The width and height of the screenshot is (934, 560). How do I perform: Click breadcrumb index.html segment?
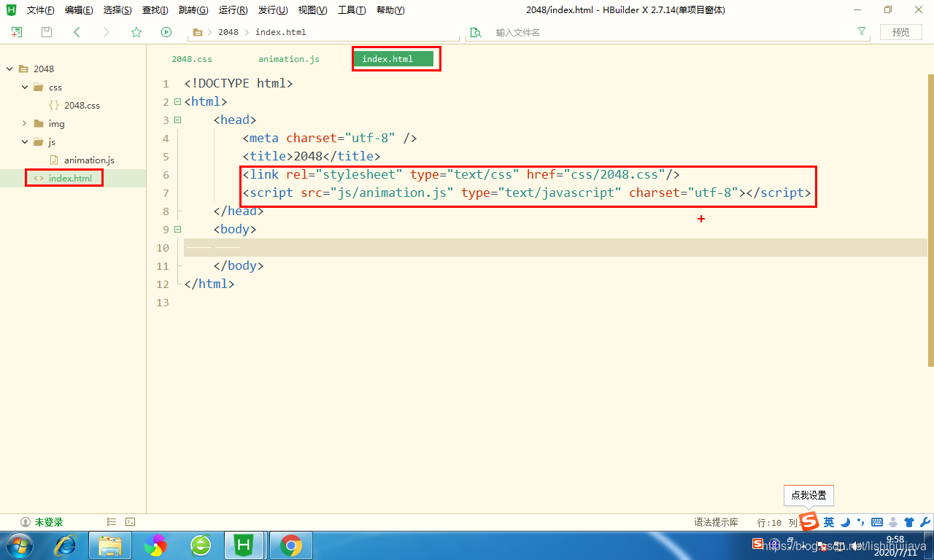tap(281, 32)
